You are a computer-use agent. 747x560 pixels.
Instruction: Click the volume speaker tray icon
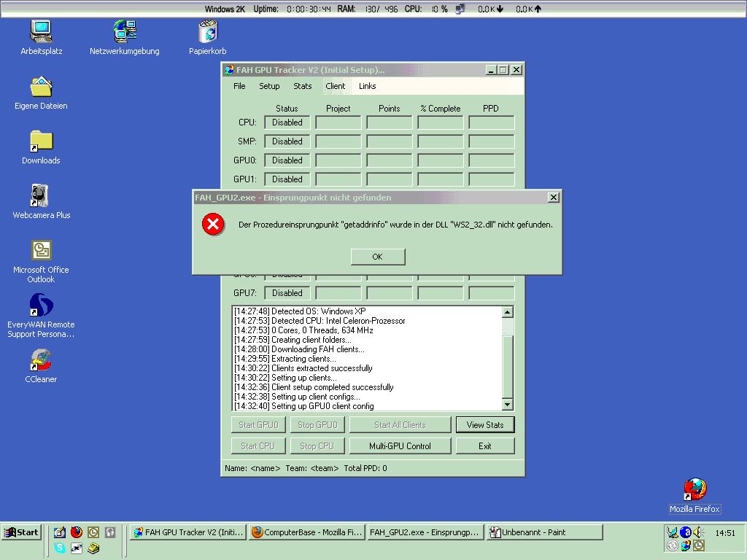click(x=698, y=532)
